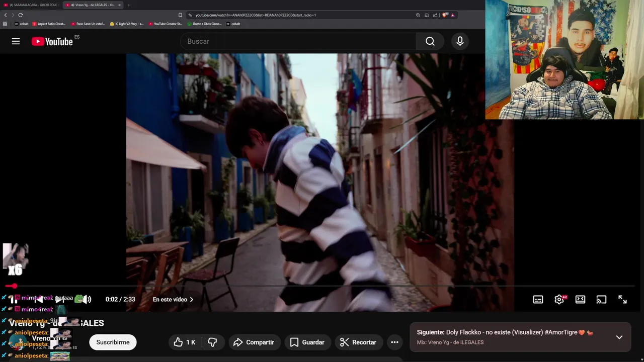The image size is (644, 362).
Task: Cast video with Play on TV icon
Action: pos(601,299)
